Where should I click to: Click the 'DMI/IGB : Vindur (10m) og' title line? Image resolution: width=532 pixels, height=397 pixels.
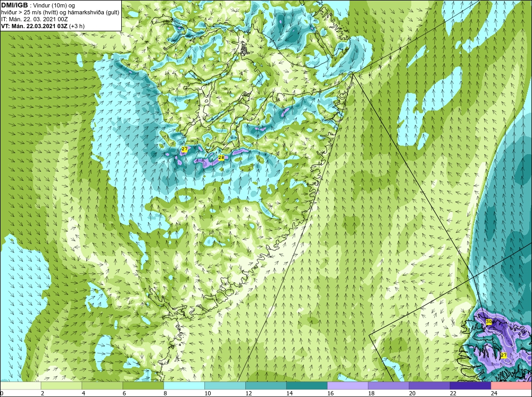[x=38, y=5]
